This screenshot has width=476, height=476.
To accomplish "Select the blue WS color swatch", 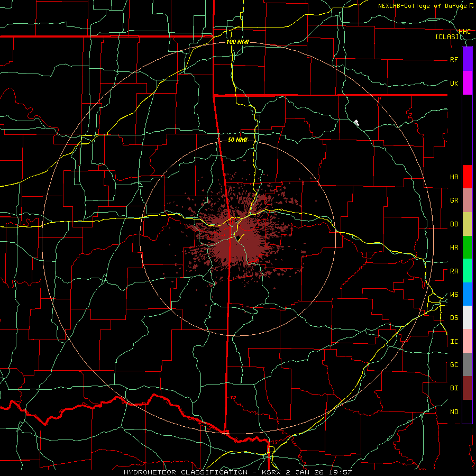I will pyautogui.click(x=467, y=294).
